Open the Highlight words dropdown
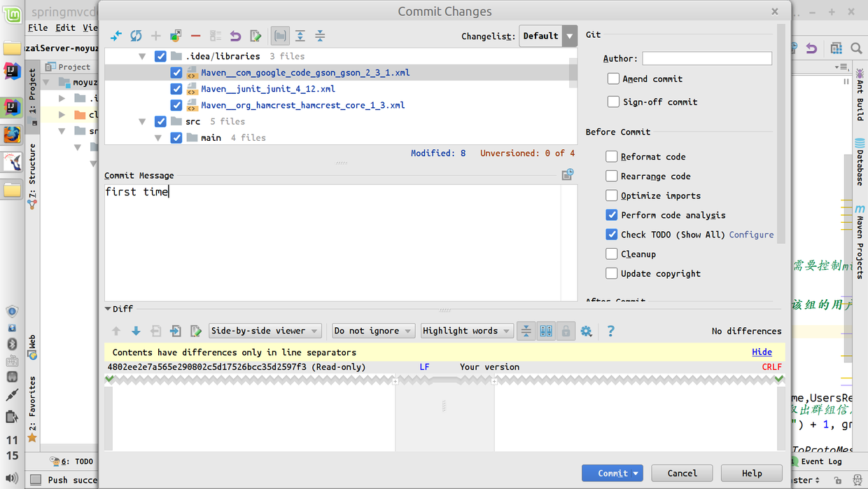868x489 pixels. [468, 331]
